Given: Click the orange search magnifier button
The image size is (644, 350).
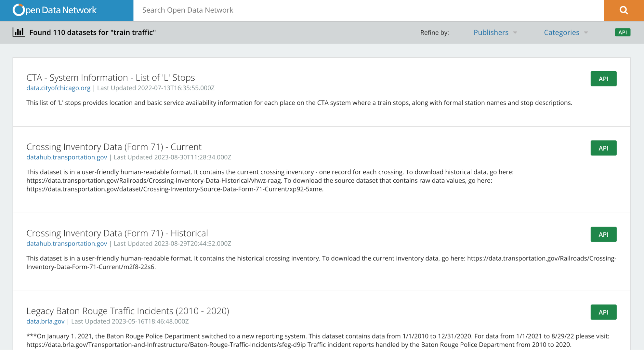Looking at the screenshot, I should click(x=623, y=10).
